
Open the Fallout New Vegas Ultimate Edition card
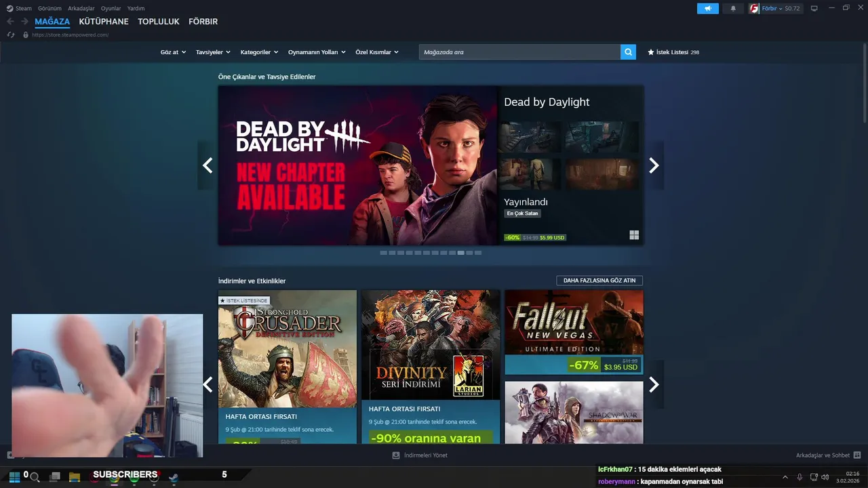(574, 332)
